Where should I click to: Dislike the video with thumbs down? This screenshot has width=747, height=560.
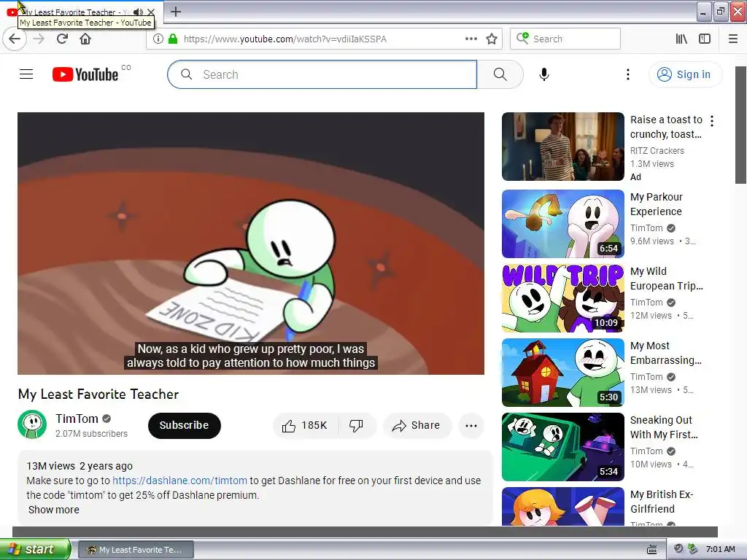pos(356,425)
